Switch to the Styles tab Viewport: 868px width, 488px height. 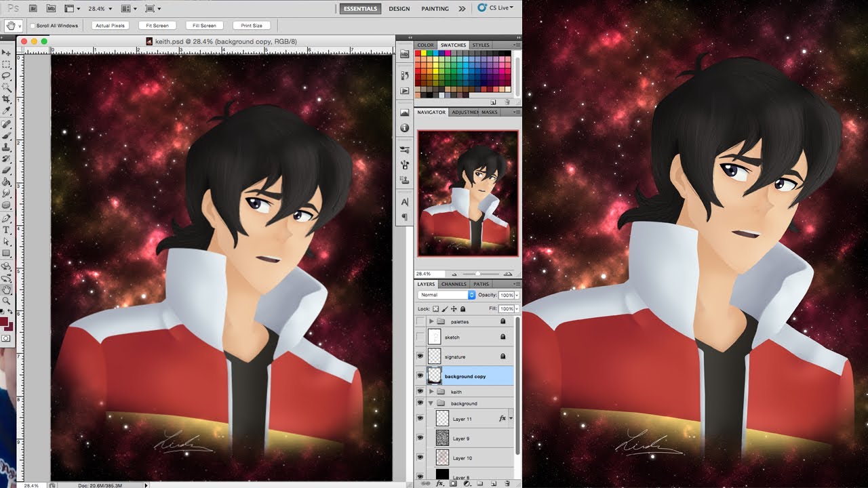pyautogui.click(x=481, y=45)
